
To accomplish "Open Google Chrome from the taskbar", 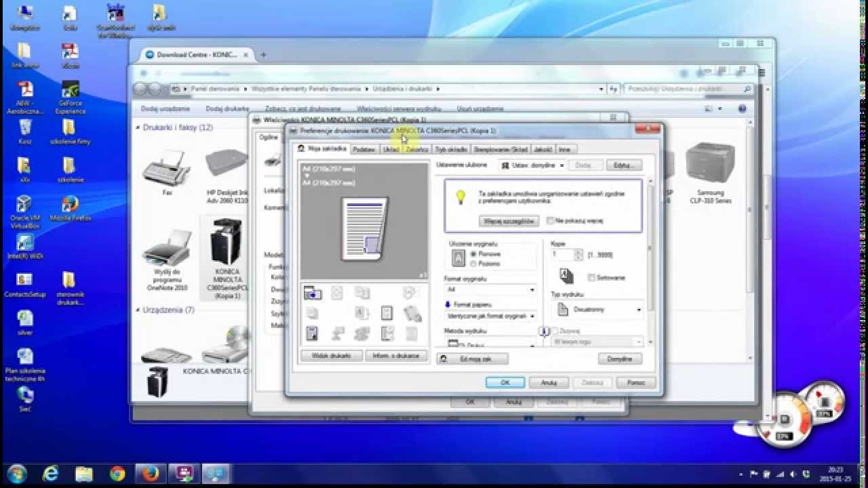I will coord(117,472).
